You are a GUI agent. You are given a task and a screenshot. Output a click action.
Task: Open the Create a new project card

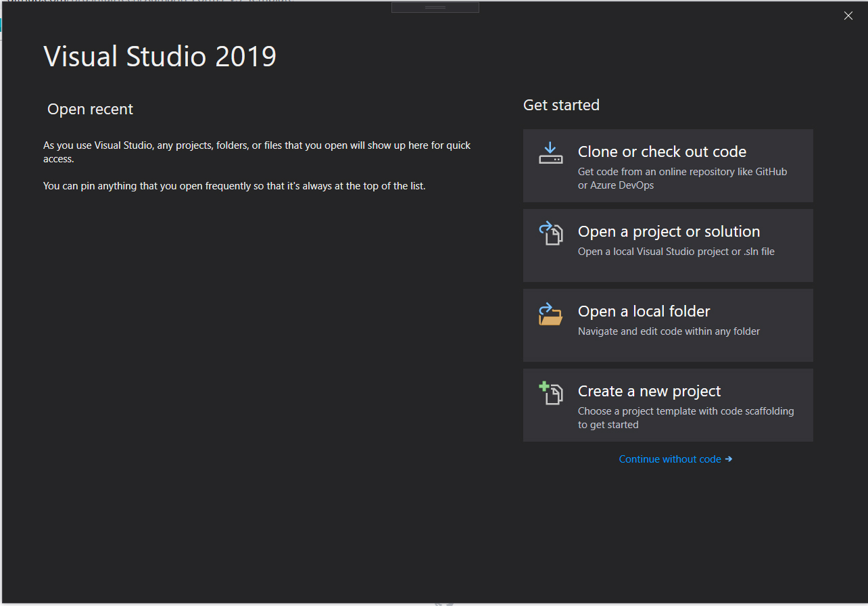point(668,404)
